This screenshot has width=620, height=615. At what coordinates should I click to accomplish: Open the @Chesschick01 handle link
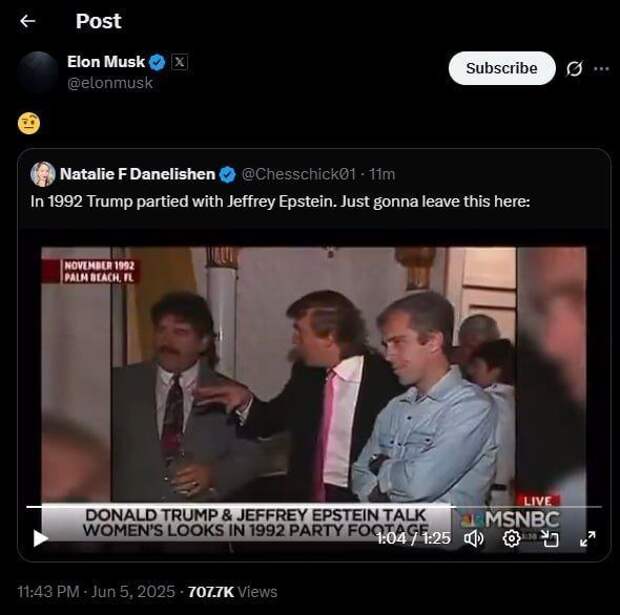299,174
